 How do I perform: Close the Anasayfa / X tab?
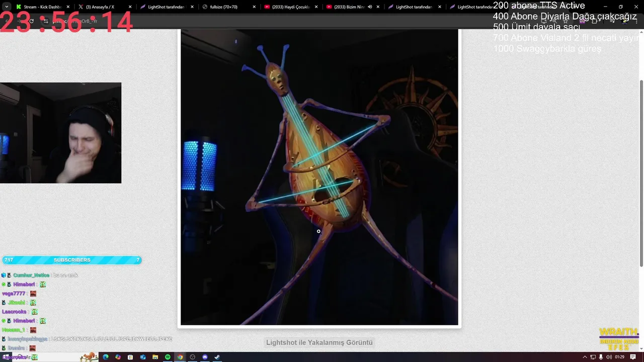point(130,7)
